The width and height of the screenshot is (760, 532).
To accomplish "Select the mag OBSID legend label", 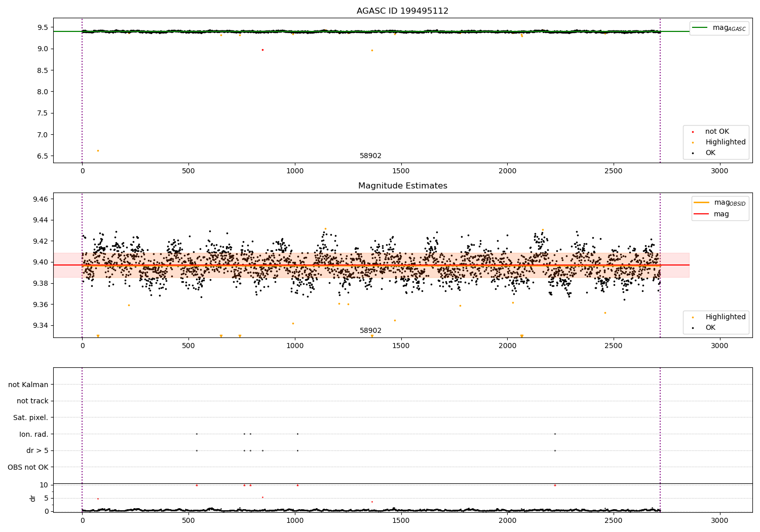I will coord(730,203).
